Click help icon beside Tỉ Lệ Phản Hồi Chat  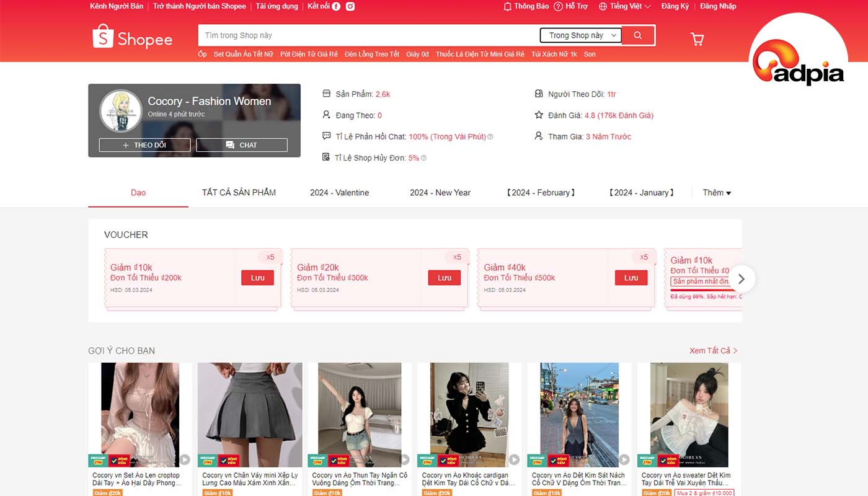click(490, 137)
